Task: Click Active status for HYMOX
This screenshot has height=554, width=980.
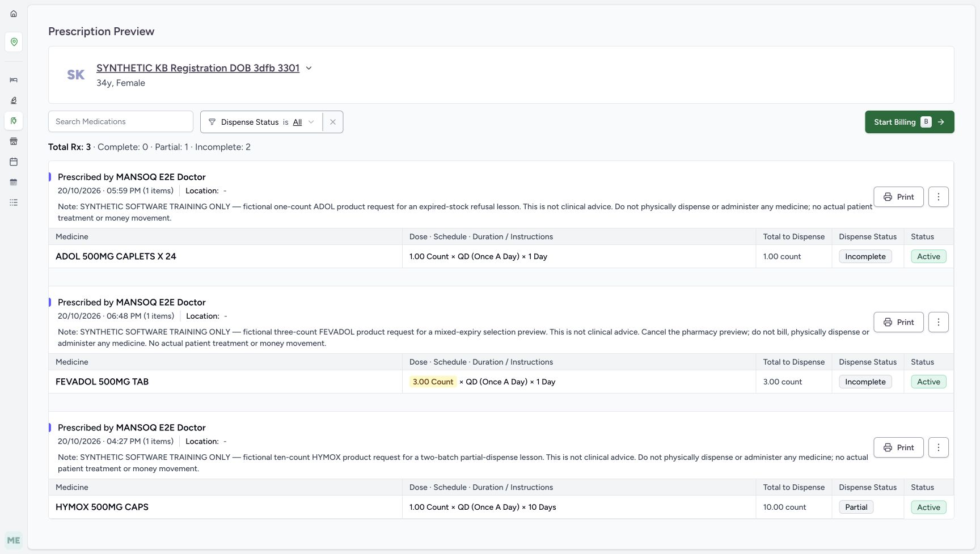Action: tap(928, 507)
